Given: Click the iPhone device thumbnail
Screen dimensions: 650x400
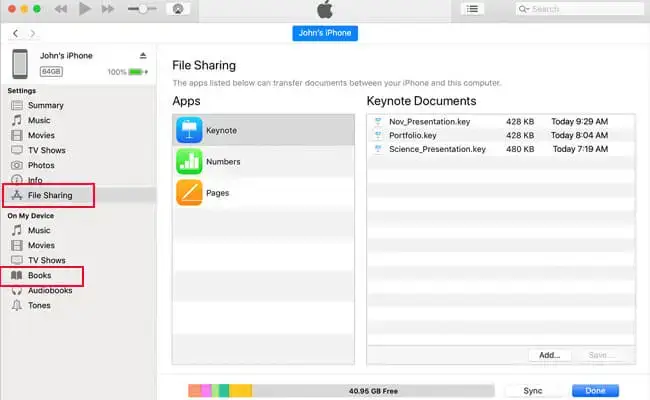Looking at the screenshot, I should point(19,64).
